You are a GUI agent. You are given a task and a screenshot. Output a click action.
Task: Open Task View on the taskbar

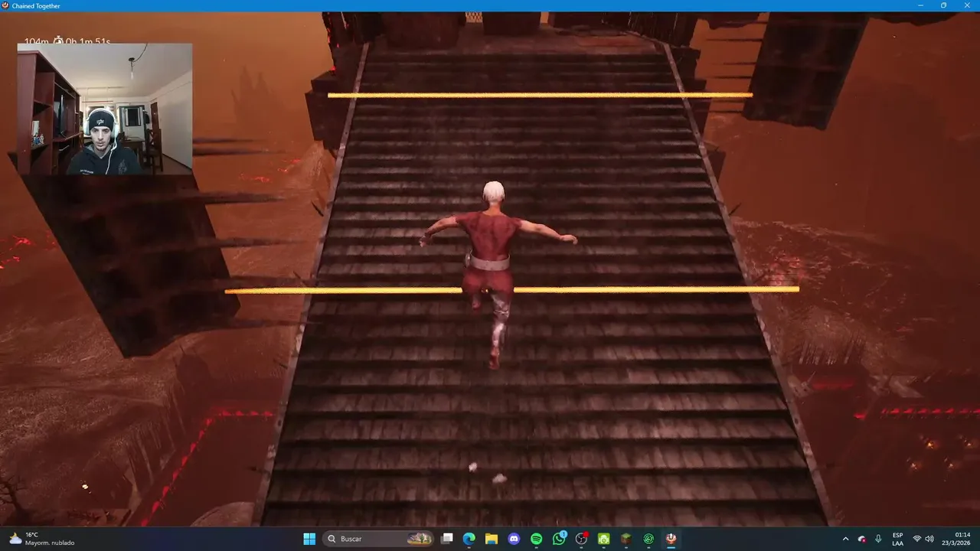click(447, 539)
